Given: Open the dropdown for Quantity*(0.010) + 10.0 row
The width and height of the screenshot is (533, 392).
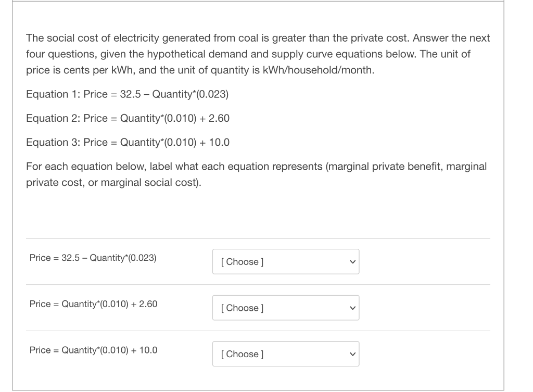Looking at the screenshot, I should [286, 354].
